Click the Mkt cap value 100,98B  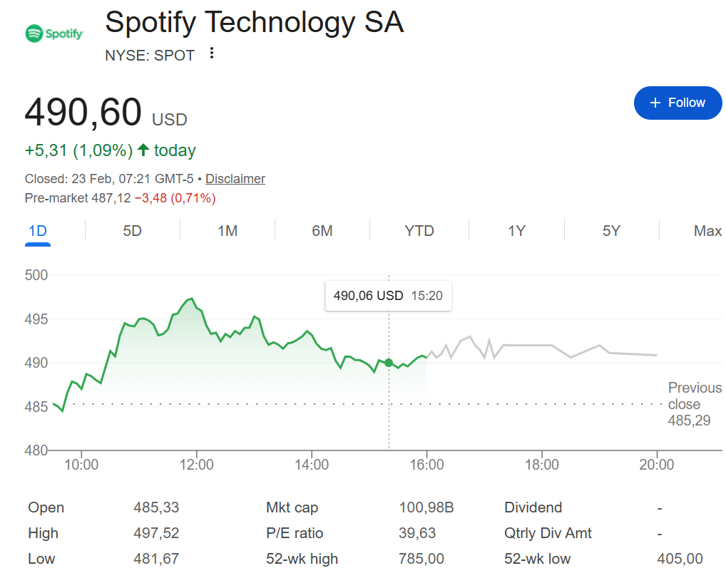(x=426, y=507)
